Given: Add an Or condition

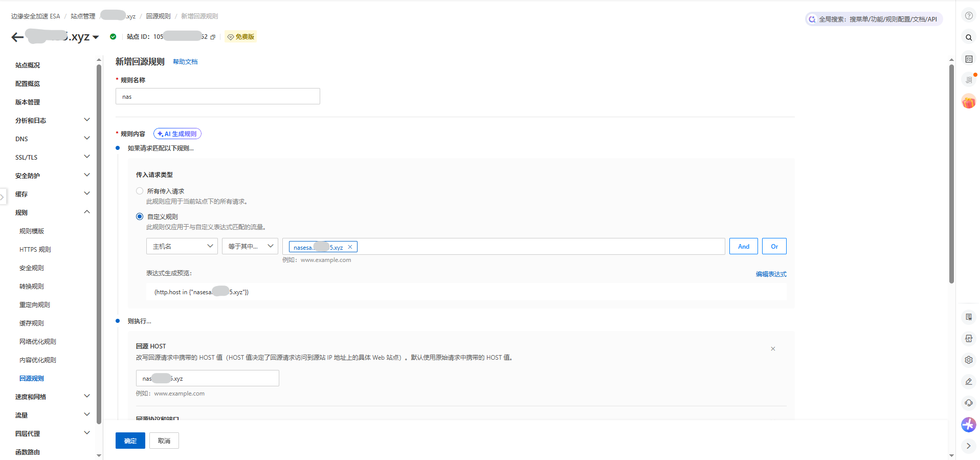Looking at the screenshot, I should [x=774, y=246].
